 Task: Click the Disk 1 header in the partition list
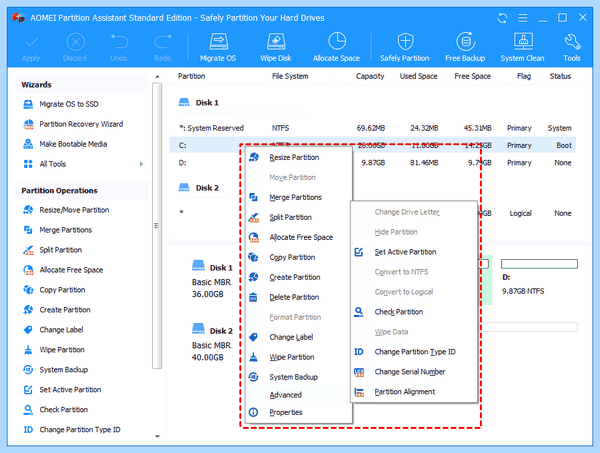coord(199,103)
